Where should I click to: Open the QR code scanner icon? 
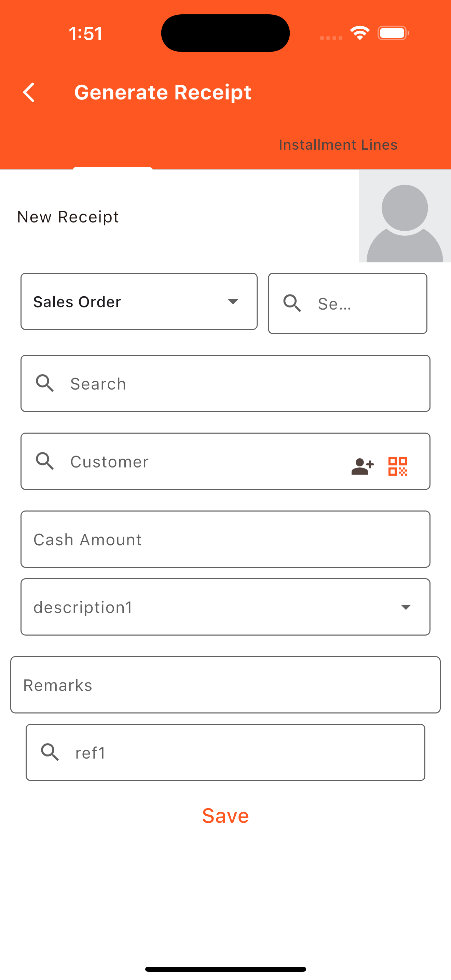click(398, 466)
